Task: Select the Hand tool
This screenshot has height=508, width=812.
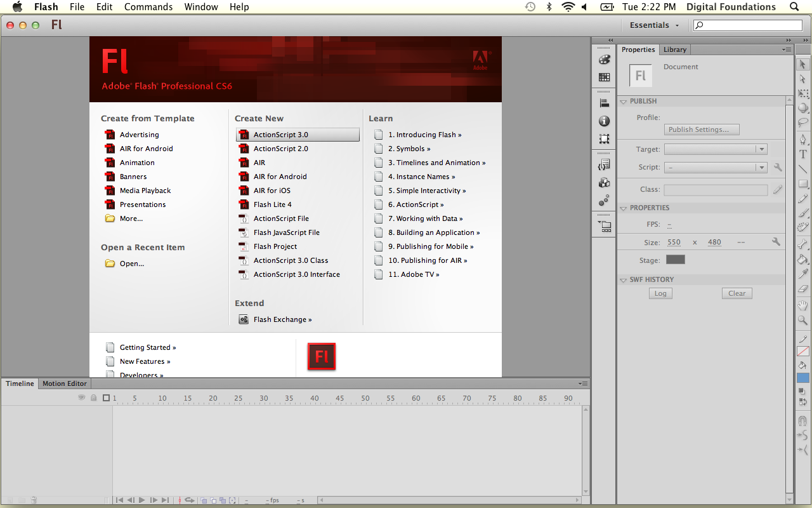Action: tap(803, 305)
